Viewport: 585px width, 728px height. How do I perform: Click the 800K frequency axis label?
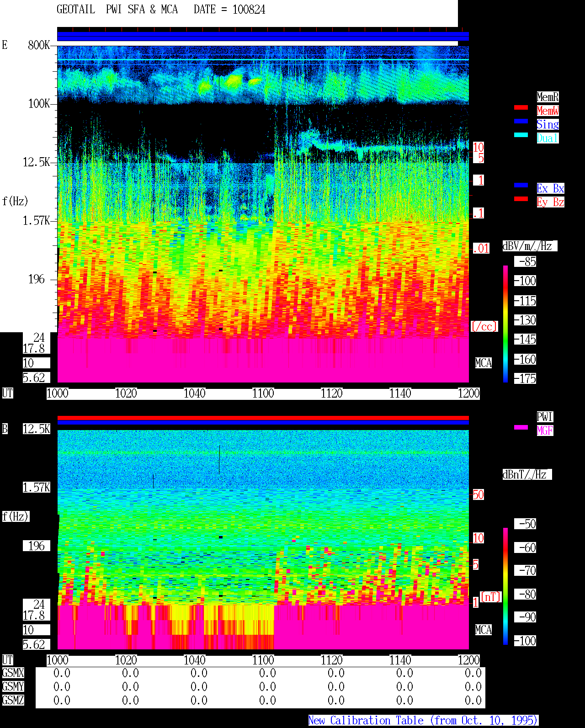[x=39, y=45]
